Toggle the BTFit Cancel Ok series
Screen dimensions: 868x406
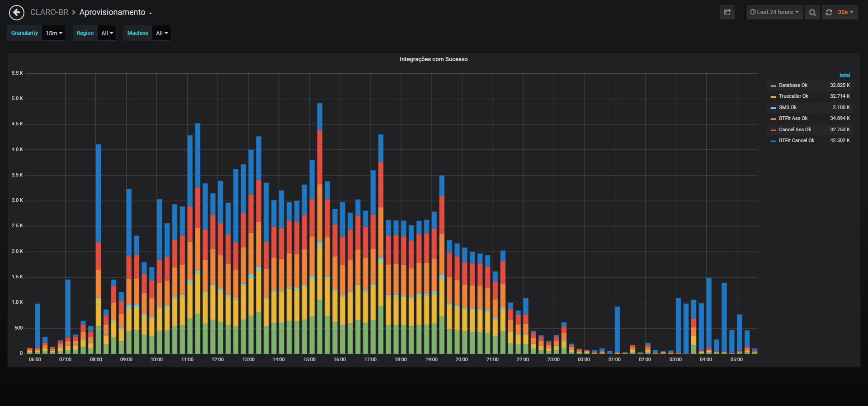tap(797, 140)
